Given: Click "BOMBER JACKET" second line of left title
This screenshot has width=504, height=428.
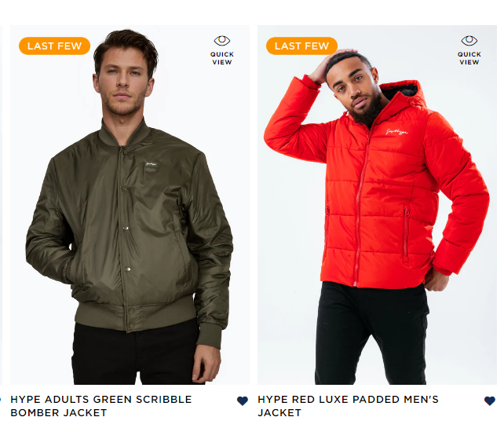Looking at the screenshot, I should click(x=59, y=412).
